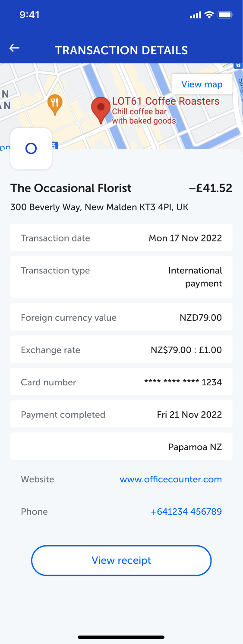Viewport: 243px width, 644px height.
Task: Tap the Wi-Fi icon in status bar
Action: point(209,15)
